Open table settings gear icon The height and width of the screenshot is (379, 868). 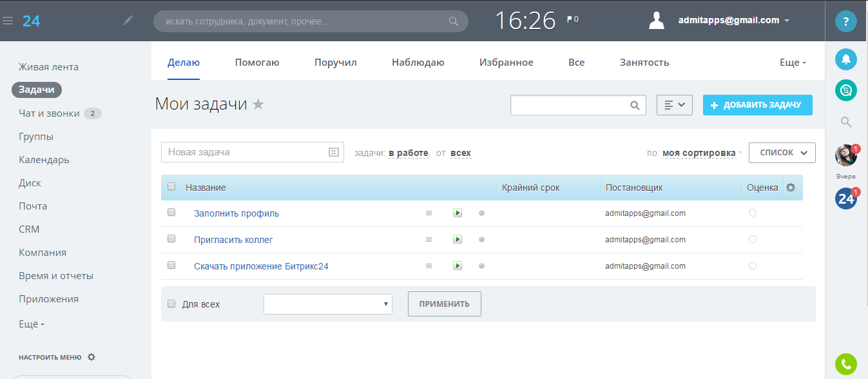pyautogui.click(x=791, y=188)
